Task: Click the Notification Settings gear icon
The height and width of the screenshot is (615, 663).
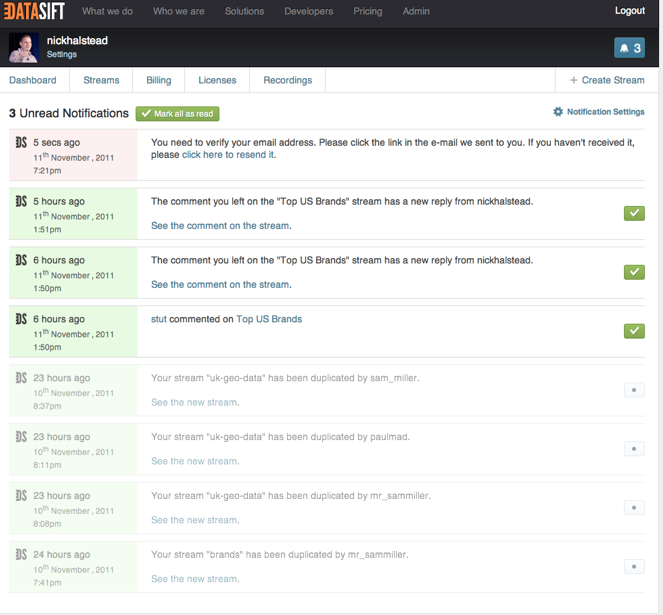Action: coord(558,112)
